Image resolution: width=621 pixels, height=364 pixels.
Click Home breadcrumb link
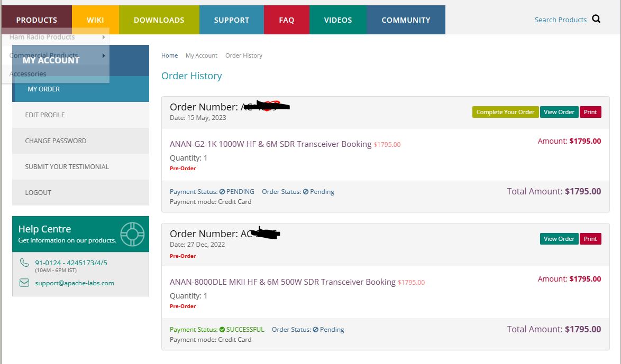tap(169, 55)
